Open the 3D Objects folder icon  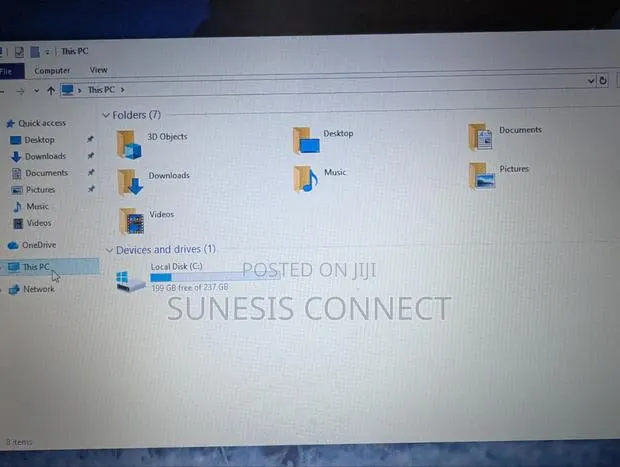129,145
